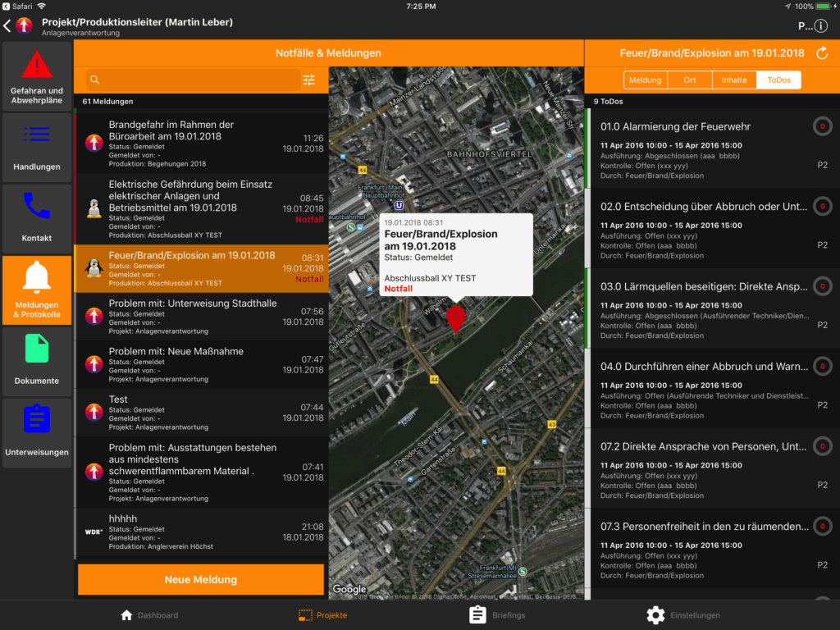Tap the info icon at top right
This screenshot has width=840, height=630.
820,26
